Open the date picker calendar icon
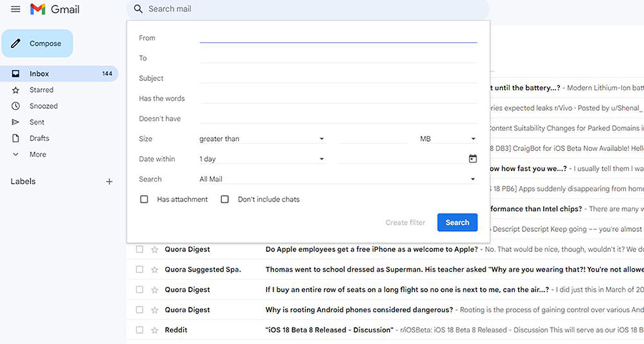This screenshot has height=344, width=644. click(473, 159)
